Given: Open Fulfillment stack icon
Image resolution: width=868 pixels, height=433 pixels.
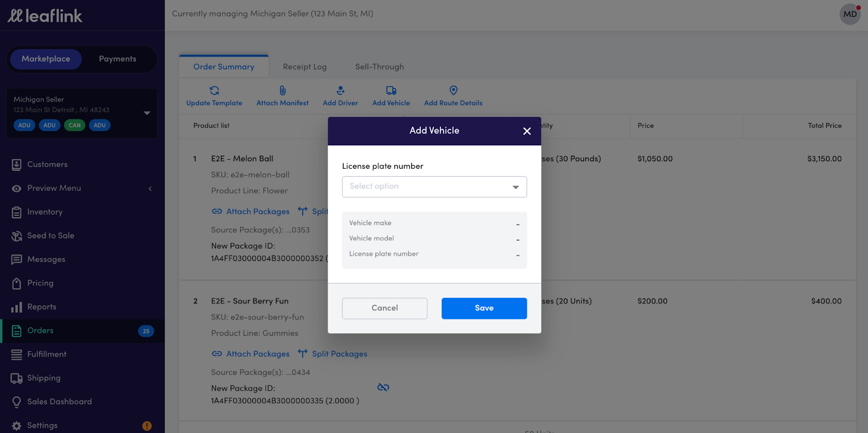Looking at the screenshot, I should (x=17, y=354).
